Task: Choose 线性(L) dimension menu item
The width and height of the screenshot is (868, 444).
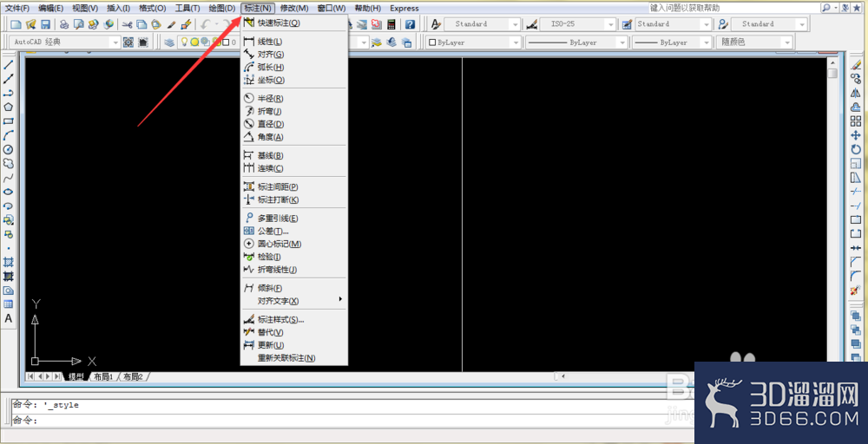Action: click(x=294, y=42)
